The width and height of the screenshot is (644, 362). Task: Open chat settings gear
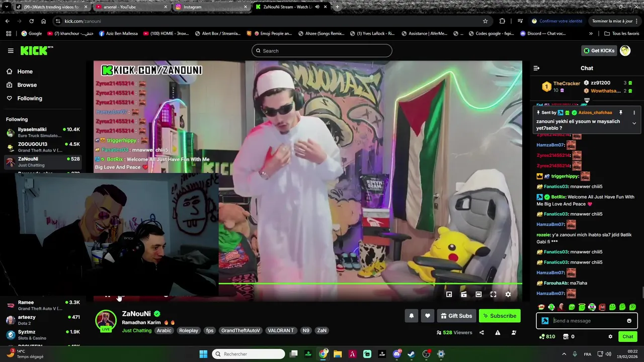coord(610,337)
